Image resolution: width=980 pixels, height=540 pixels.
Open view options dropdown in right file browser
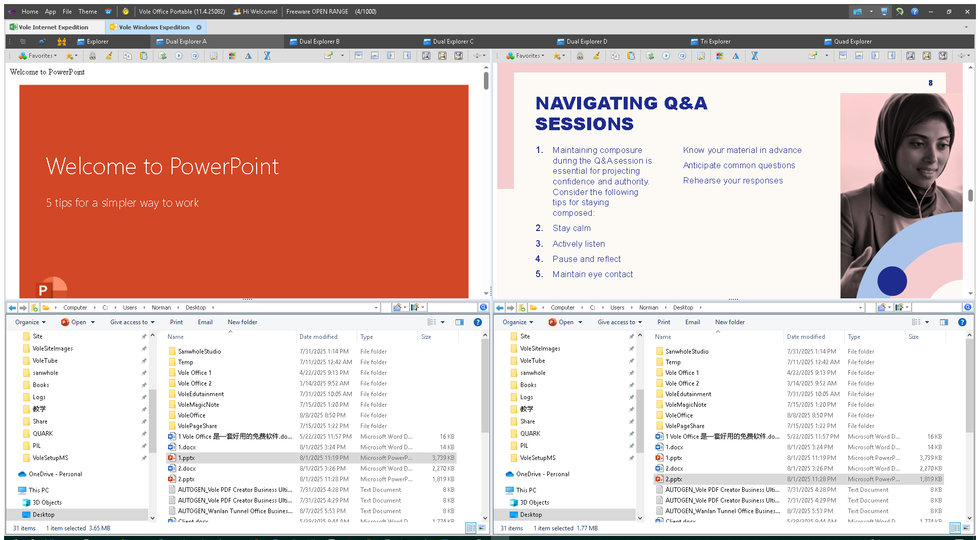[x=927, y=322]
